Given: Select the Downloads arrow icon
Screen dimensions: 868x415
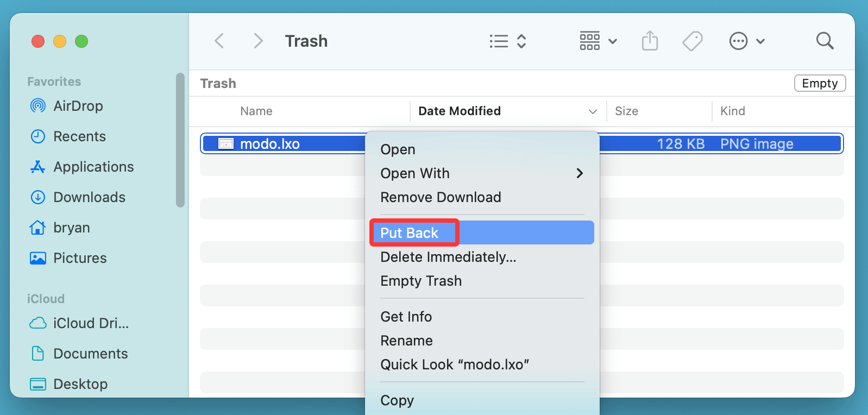Looking at the screenshot, I should pyautogui.click(x=38, y=197).
